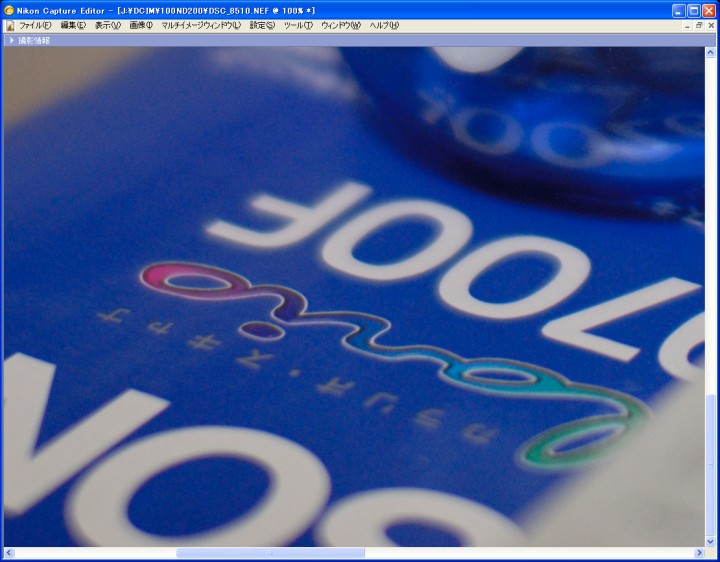This screenshot has height=562, width=720.
Task: Expand the 撮影情報 panel
Action: [x=11, y=40]
